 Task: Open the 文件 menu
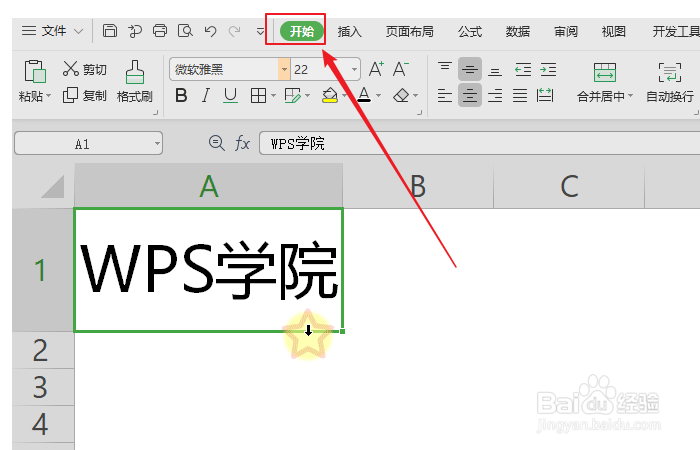52,31
